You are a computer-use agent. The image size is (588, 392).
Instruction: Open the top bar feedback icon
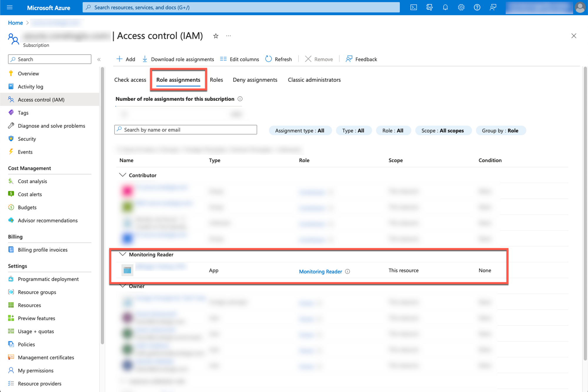[x=493, y=7]
